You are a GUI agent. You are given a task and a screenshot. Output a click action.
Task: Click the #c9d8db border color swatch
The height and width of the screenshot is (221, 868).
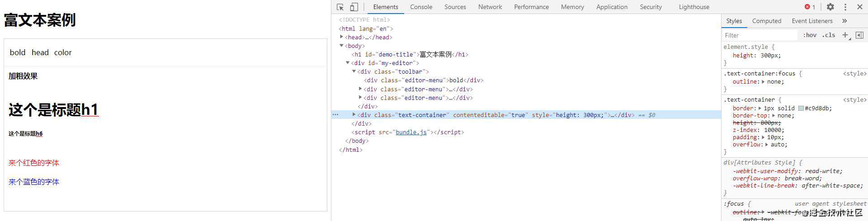tap(801, 108)
